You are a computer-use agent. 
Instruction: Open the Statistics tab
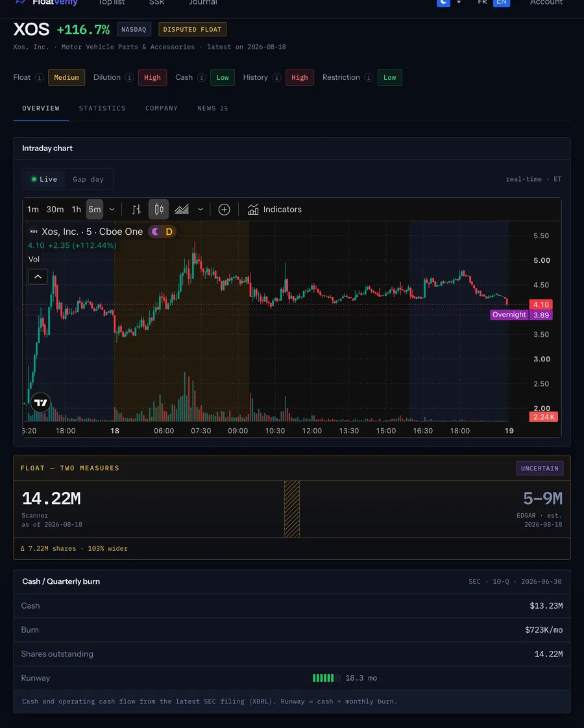point(102,108)
